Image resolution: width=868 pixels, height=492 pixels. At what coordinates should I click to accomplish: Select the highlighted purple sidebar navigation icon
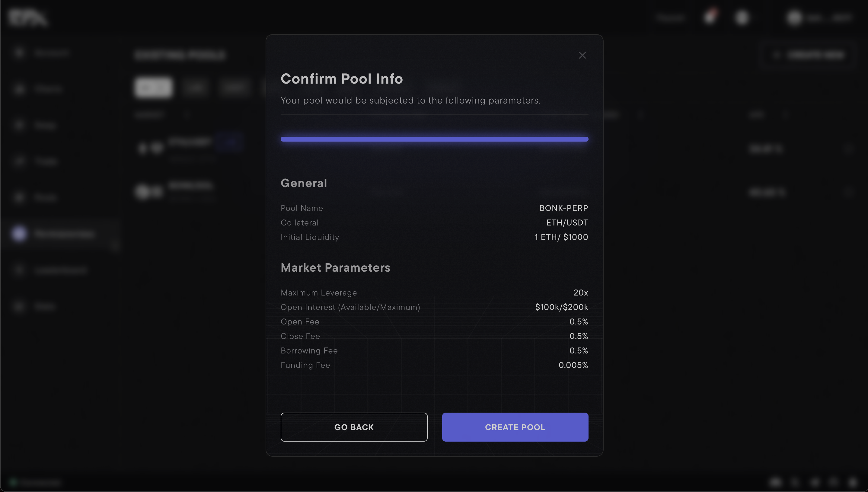tap(19, 234)
